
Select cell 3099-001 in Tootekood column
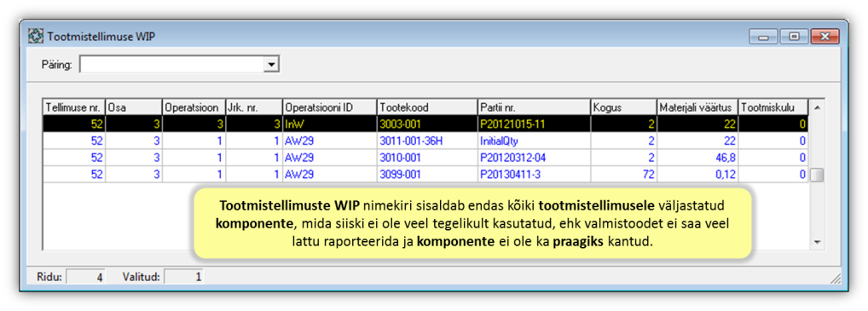point(428,175)
